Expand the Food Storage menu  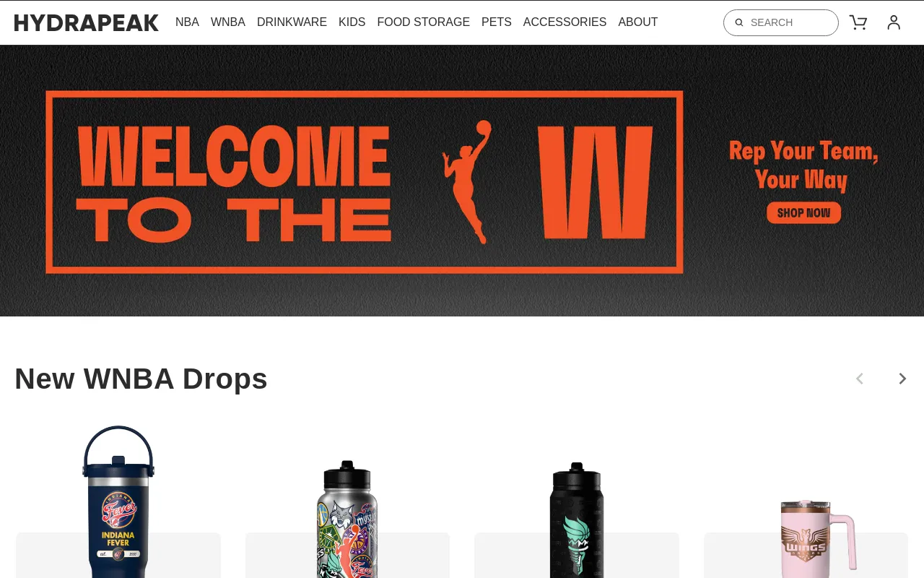pyautogui.click(x=424, y=22)
